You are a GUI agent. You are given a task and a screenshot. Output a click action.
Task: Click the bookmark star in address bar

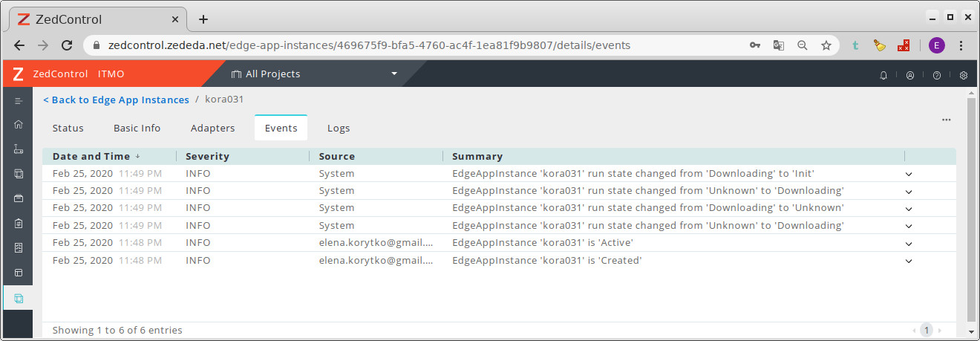coord(826,45)
